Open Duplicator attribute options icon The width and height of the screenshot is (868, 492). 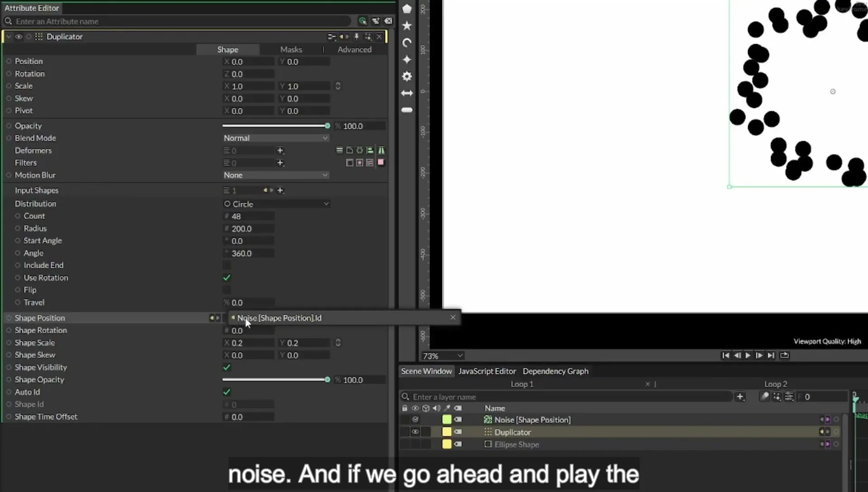pyautogui.click(x=331, y=37)
